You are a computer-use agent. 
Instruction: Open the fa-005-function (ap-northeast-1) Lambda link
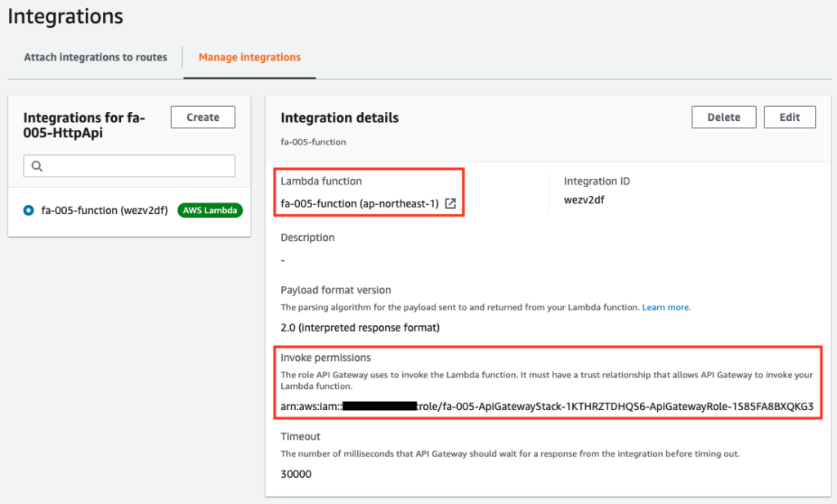360,203
